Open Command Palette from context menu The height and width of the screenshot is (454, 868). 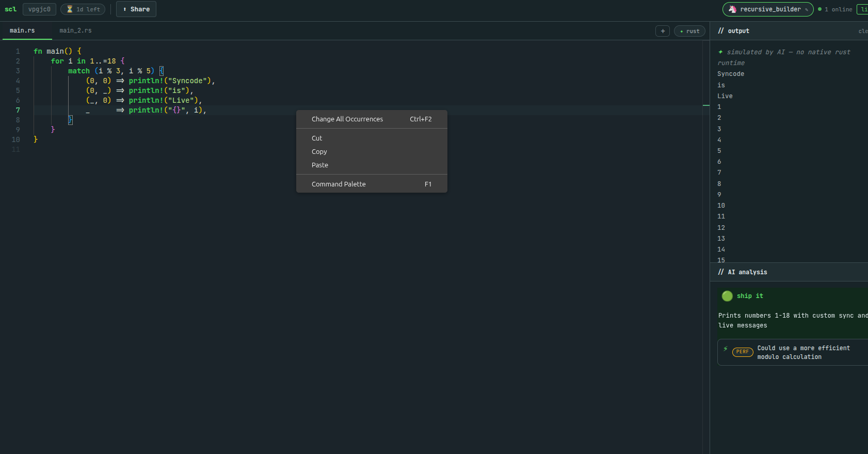point(372,184)
